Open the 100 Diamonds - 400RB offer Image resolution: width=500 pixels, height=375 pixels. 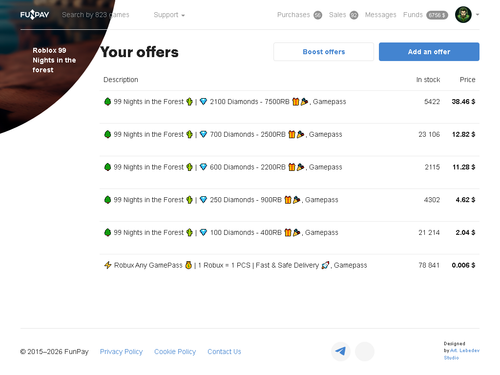coord(289,237)
